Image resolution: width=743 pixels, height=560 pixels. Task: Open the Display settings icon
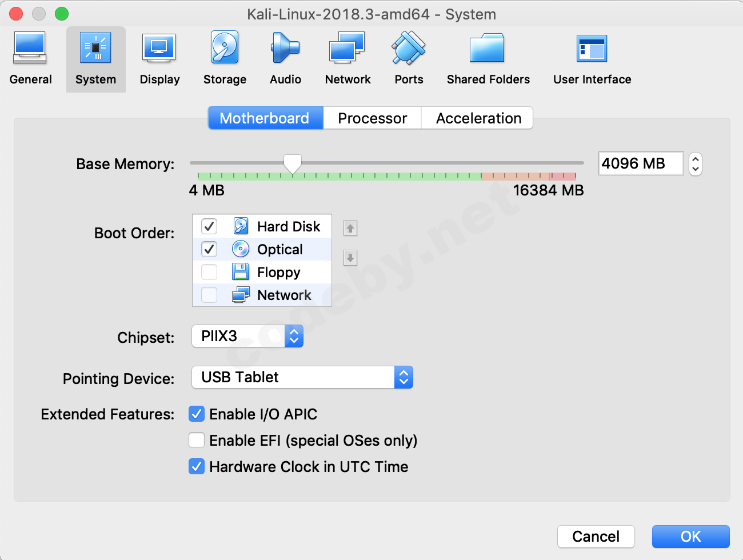pyautogui.click(x=159, y=48)
